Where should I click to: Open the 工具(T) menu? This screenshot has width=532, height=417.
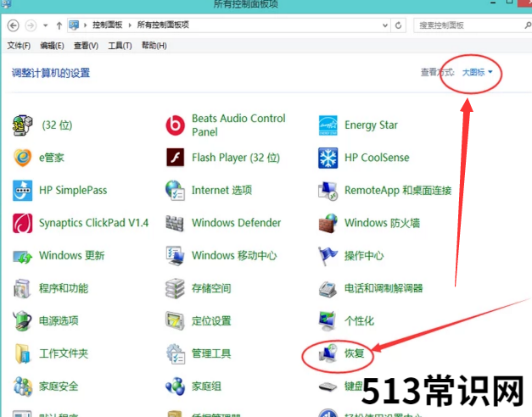click(x=120, y=46)
